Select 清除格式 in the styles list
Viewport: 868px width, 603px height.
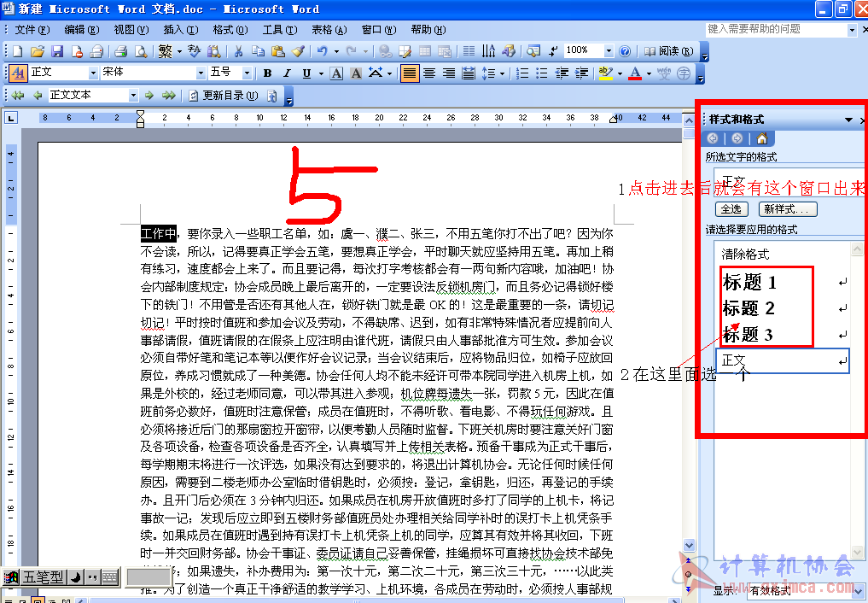(x=745, y=255)
